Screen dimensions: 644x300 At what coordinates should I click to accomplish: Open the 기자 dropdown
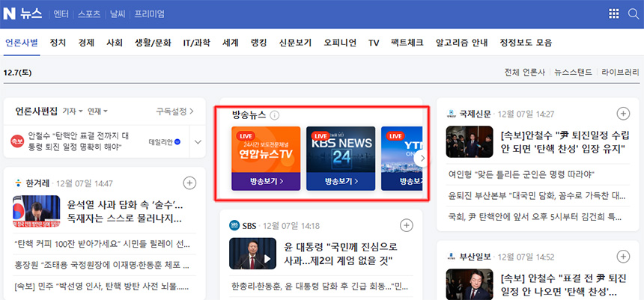[73, 111]
